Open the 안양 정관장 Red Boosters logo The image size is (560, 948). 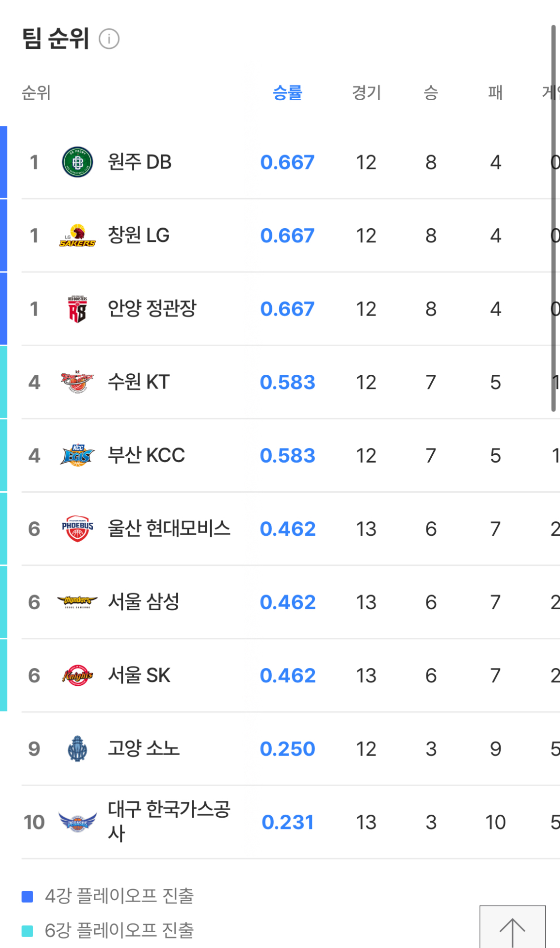(77, 309)
